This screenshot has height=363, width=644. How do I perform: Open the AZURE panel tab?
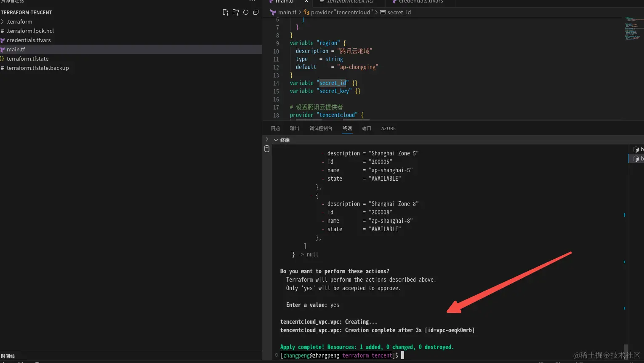(389, 128)
